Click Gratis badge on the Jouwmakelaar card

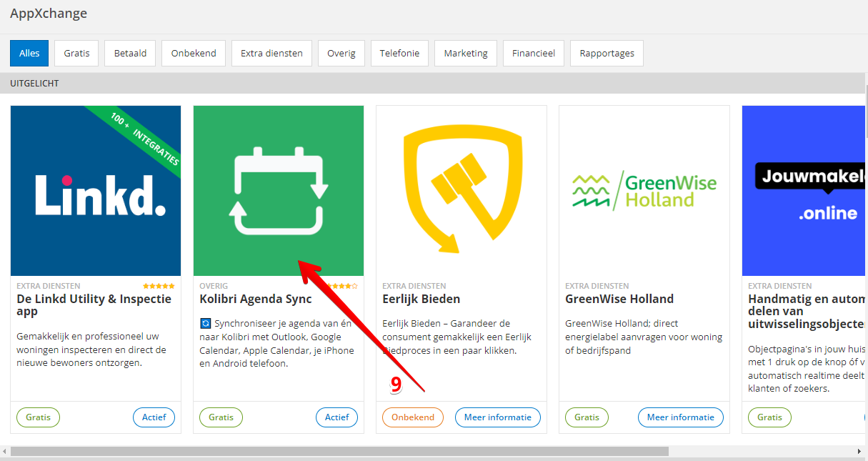point(770,417)
